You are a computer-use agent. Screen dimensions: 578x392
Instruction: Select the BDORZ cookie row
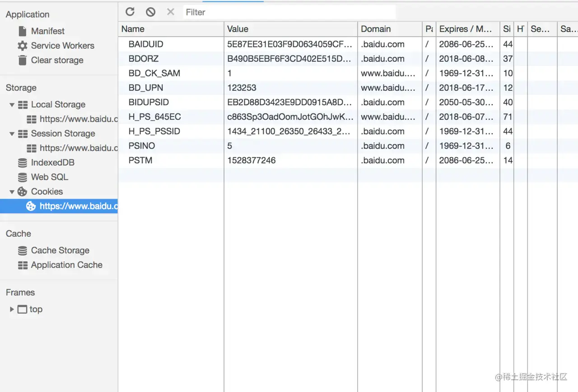click(x=348, y=59)
